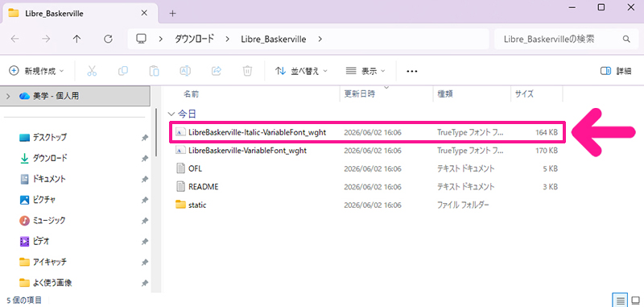
Task: Sort by 種類 column header
Action: point(445,94)
